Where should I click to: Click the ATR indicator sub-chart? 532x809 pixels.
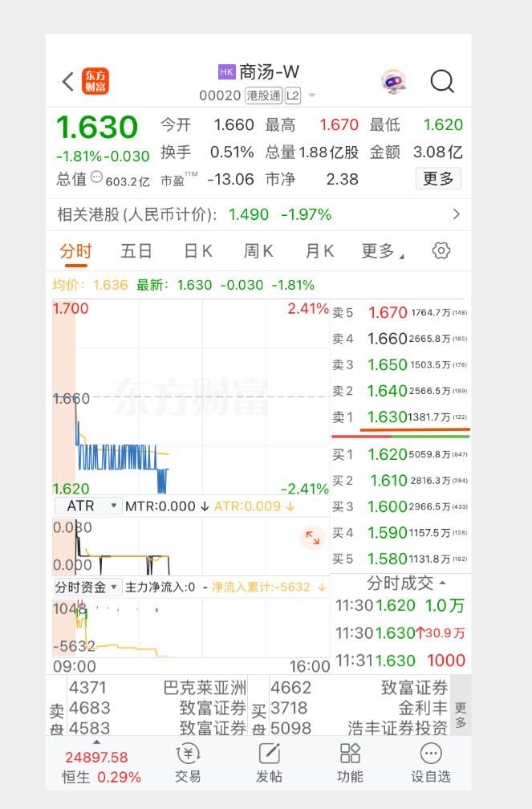(190, 546)
